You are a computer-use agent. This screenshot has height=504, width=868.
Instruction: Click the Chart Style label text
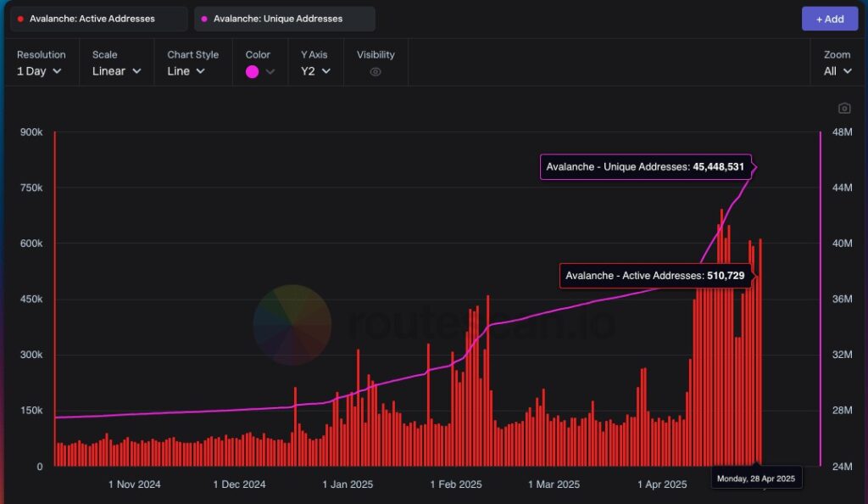point(192,55)
